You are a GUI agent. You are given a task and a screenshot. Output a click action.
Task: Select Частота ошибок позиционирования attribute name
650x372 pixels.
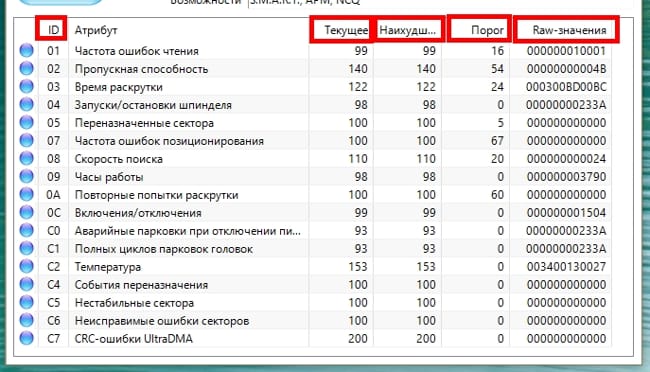(169, 141)
